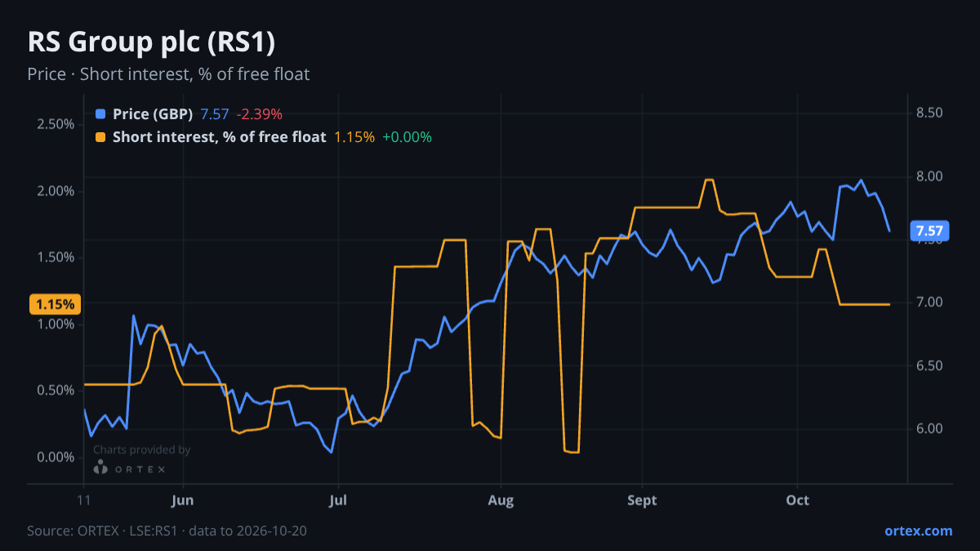
Task: Click the orange Short interest legend swatch
Action: point(100,137)
